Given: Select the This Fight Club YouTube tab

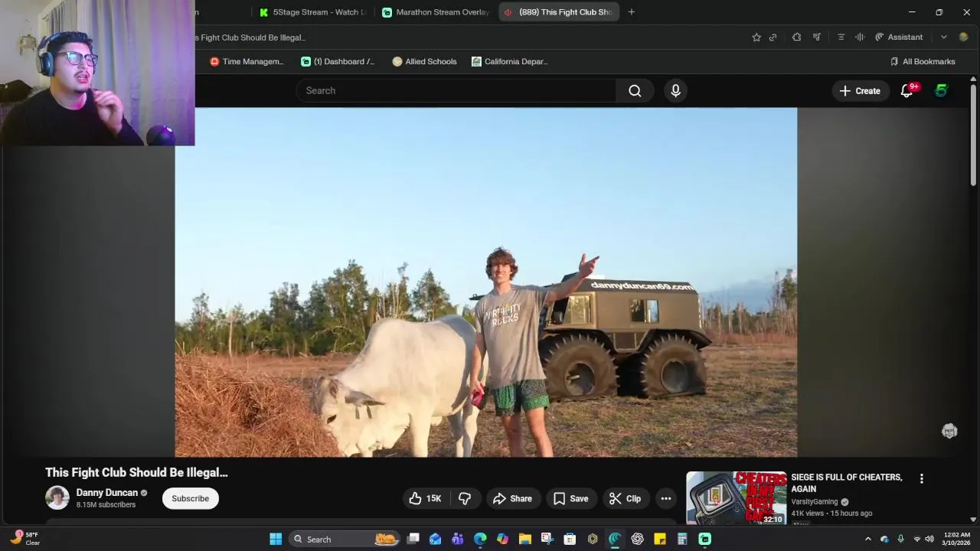Looking at the screenshot, I should pos(560,12).
